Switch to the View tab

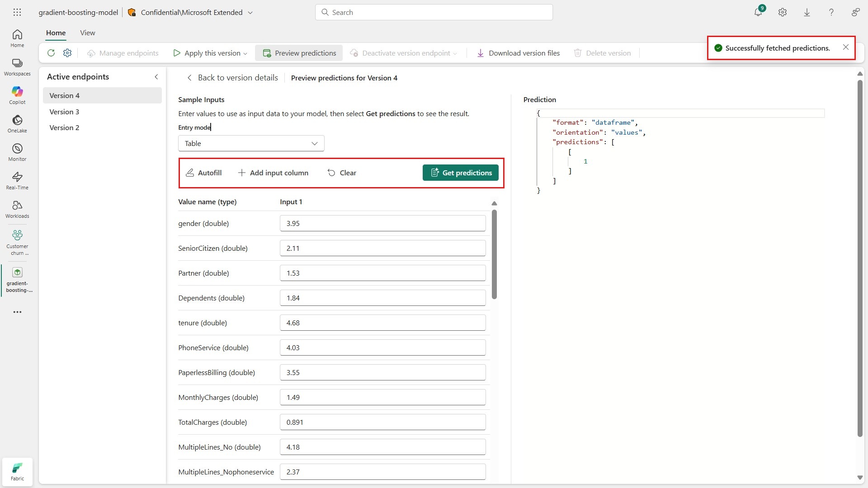[x=87, y=33]
